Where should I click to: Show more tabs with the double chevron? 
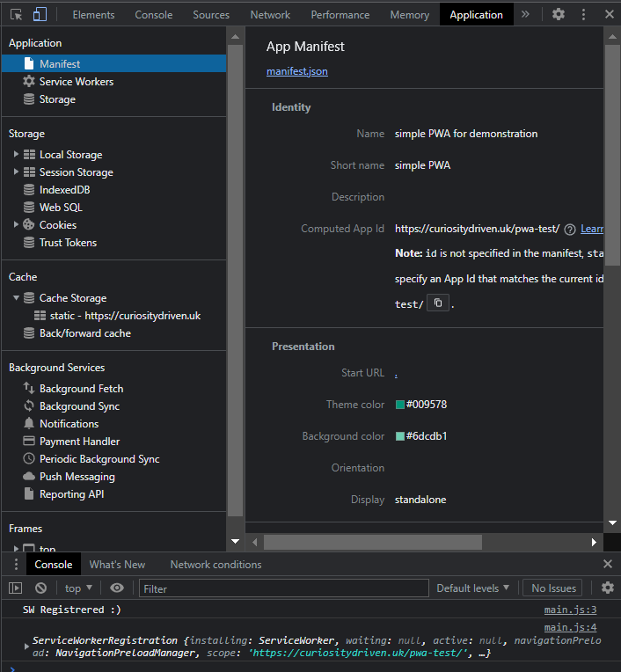pyautogui.click(x=525, y=15)
